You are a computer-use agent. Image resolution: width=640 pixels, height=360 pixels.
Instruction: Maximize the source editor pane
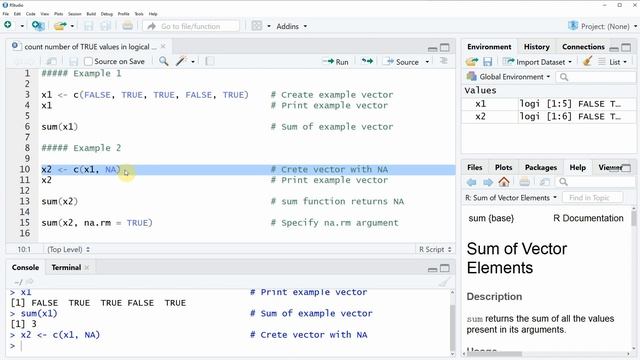(x=444, y=48)
